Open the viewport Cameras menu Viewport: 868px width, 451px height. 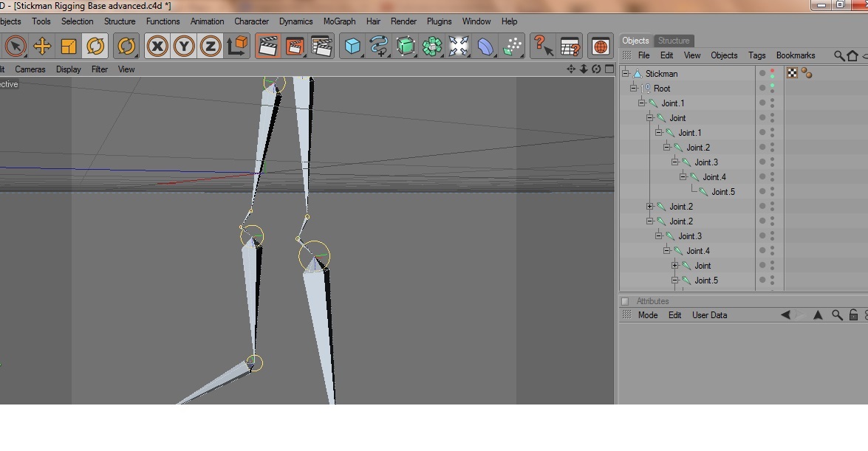coord(30,69)
